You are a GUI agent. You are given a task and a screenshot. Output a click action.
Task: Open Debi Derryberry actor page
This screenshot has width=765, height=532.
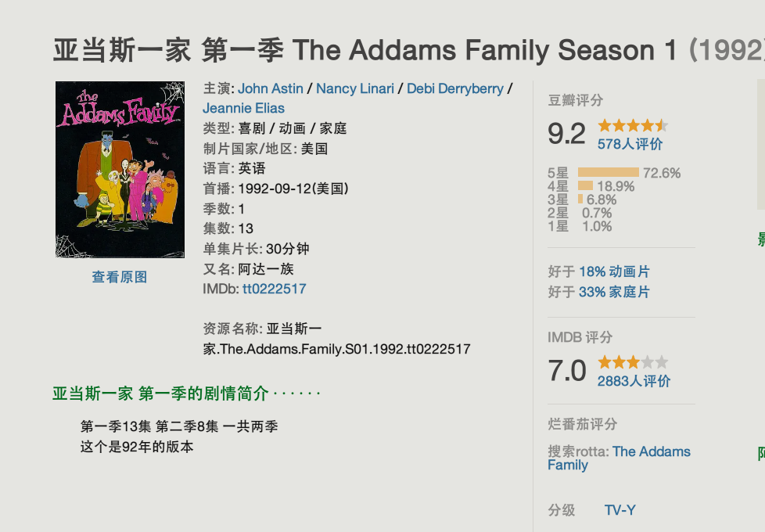pos(455,88)
